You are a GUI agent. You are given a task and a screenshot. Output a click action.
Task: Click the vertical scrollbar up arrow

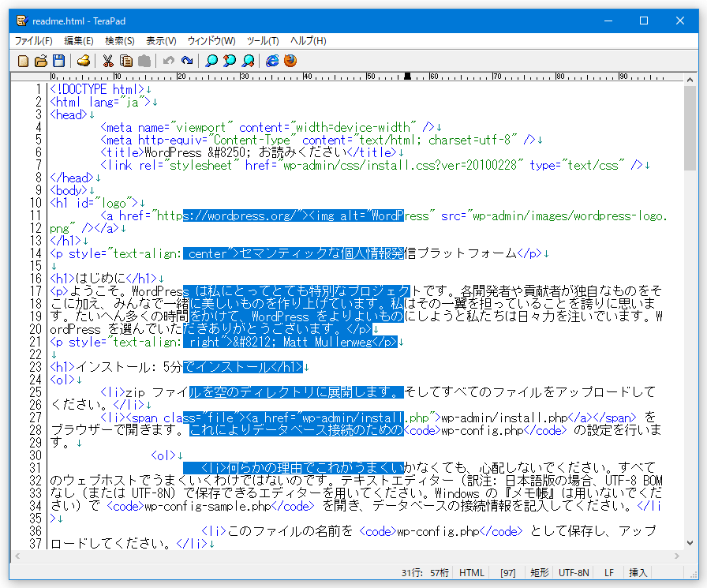coord(690,80)
